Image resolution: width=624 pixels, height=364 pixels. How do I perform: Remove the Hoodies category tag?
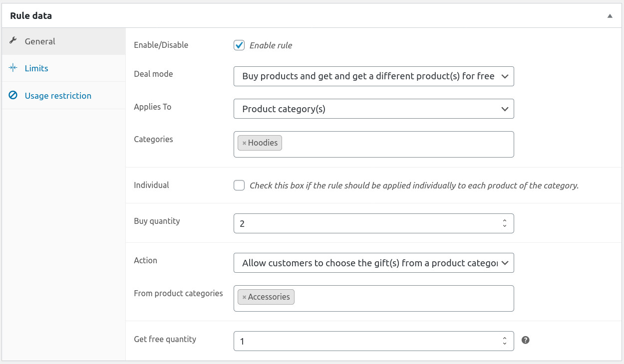coord(244,143)
